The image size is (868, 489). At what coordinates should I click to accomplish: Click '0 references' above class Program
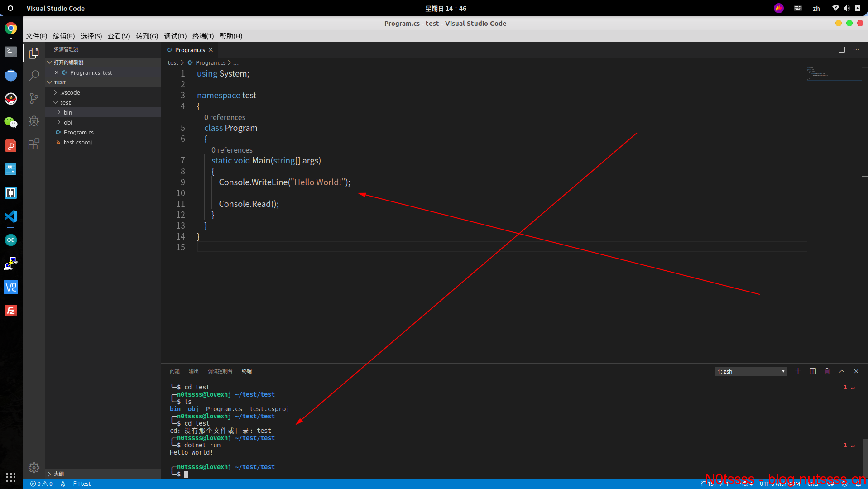click(x=225, y=117)
